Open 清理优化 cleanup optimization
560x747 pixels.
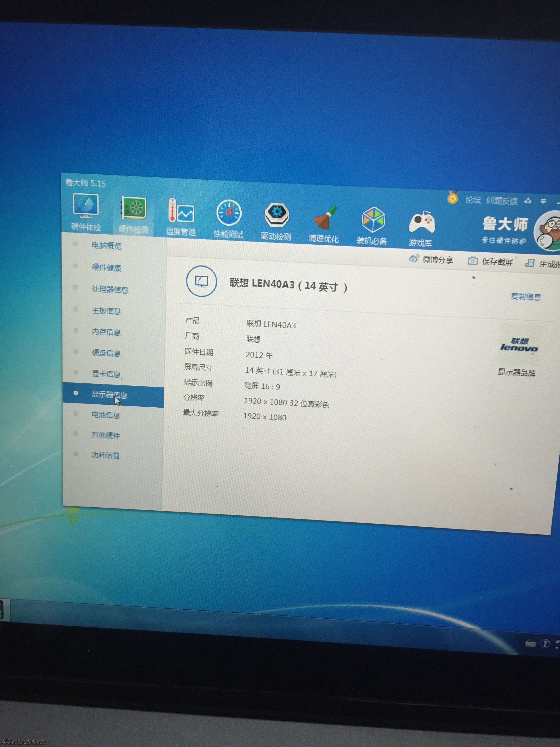[324, 224]
